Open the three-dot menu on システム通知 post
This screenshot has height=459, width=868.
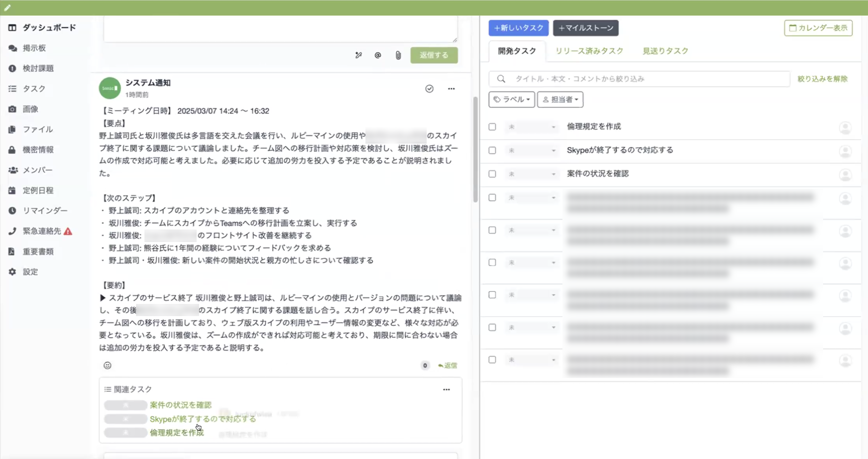451,89
